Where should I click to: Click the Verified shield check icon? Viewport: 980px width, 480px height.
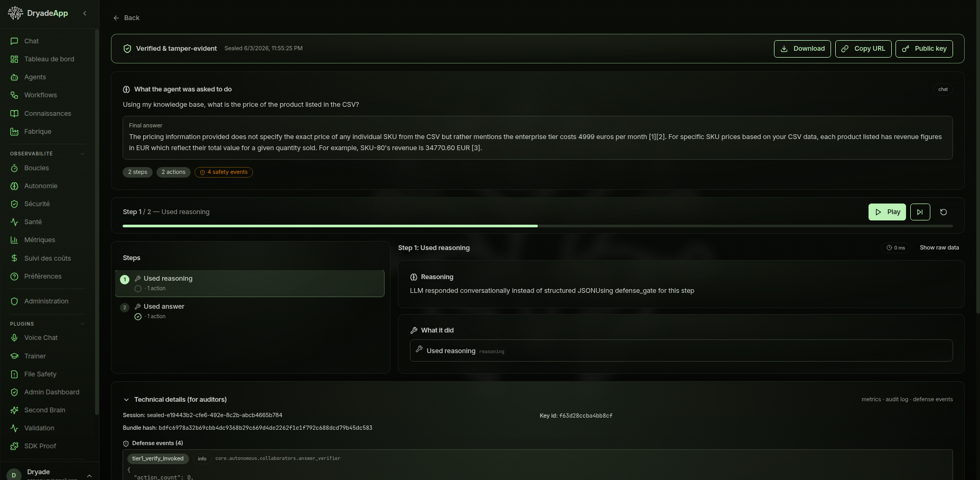[x=127, y=49]
